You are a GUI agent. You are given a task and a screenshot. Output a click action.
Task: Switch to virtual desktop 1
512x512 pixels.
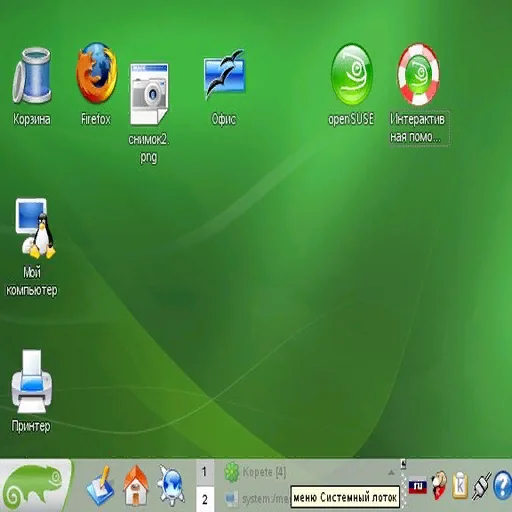(205, 472)
